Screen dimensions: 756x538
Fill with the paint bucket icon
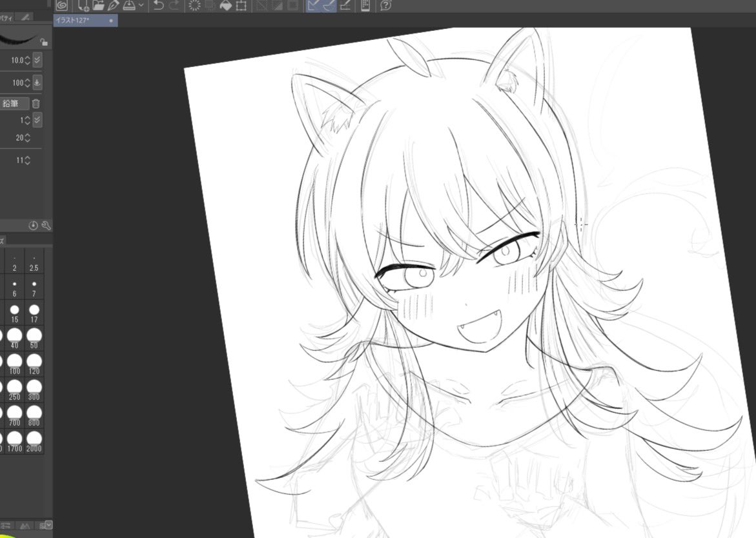[x=225, y=5]
